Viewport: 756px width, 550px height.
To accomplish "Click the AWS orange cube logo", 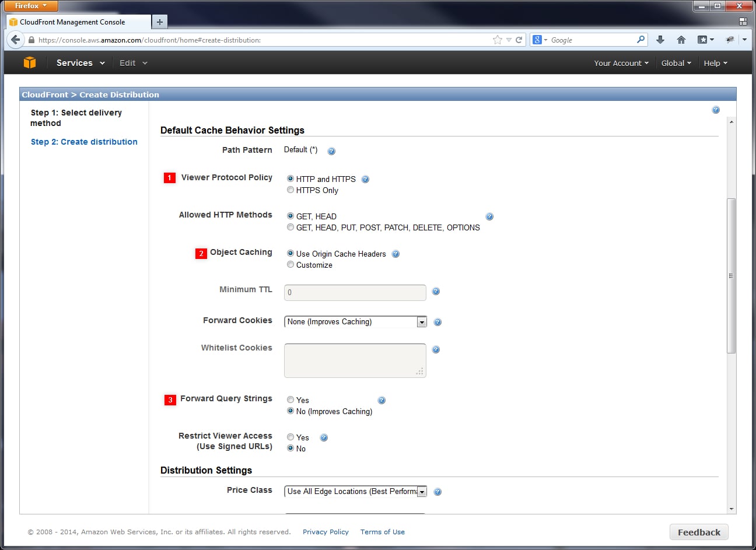I will (x=30, y=63).
